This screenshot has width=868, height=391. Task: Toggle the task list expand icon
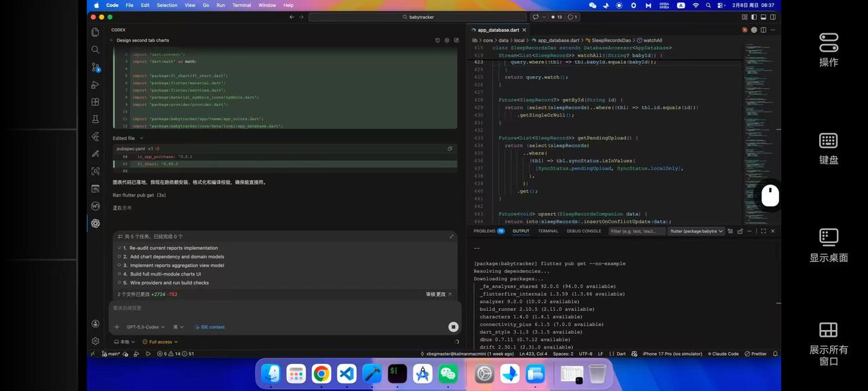(x=452, y=236)
